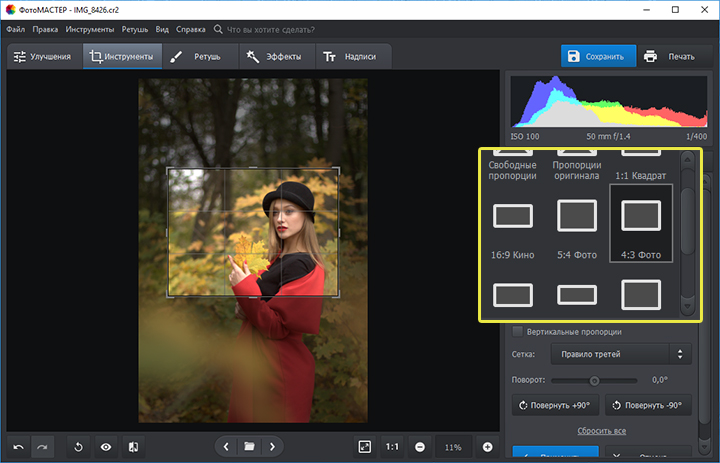The height and width of the screenshot is (463, 720).
Task: Toggle before/after comparison view icon
Action: [133, 446]
